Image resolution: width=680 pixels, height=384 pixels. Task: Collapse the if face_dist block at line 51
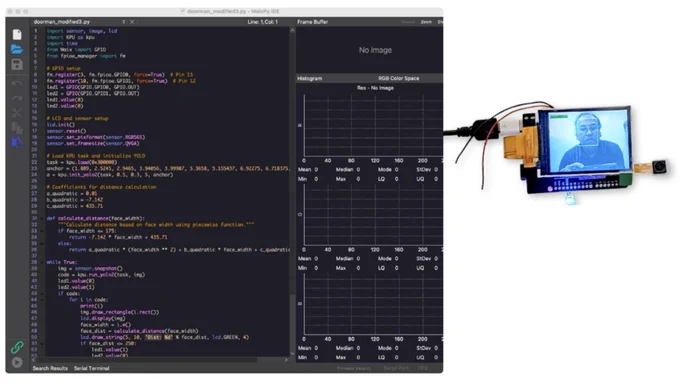[x=42, y=343]
